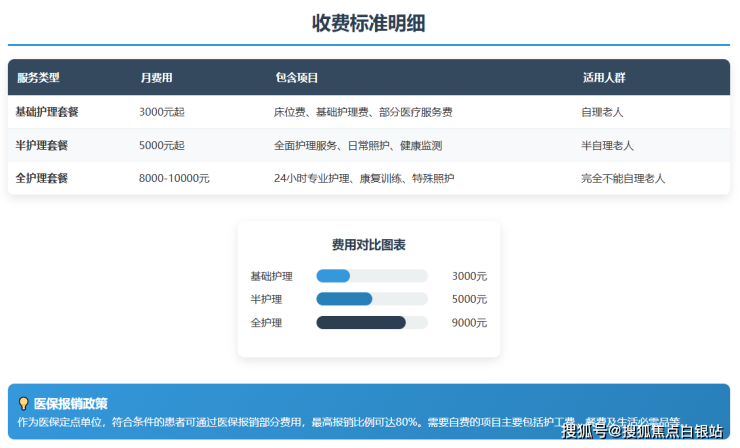Click the 基础护理 light blue progress bar

(x=333, y=276)
